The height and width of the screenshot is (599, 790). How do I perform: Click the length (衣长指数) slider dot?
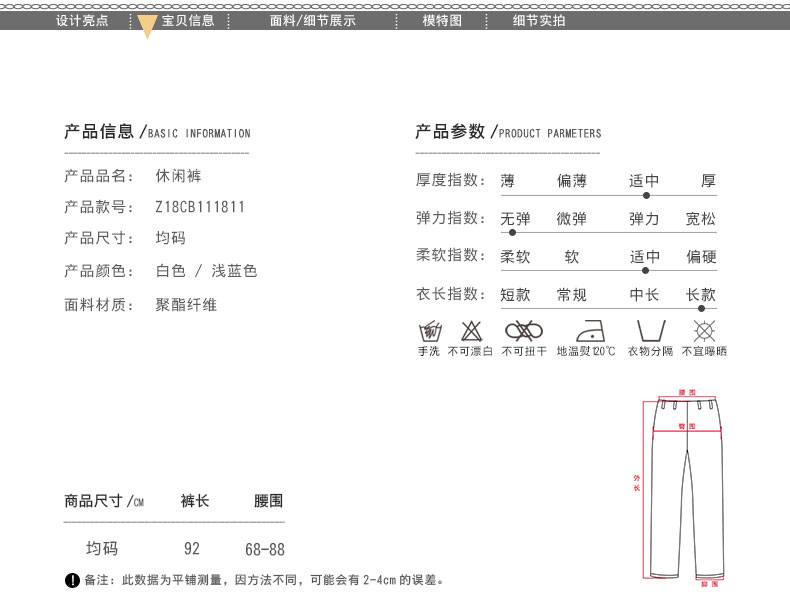pos(701,308)
